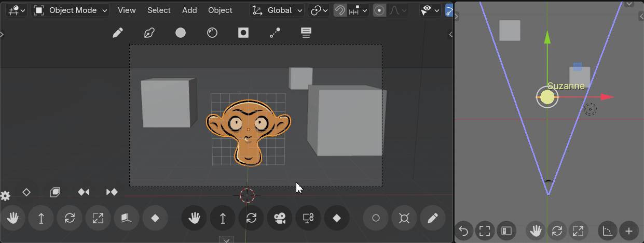Image resolution: width=644 pixels, height=243 pixels.
Task: Click the vertical arrow button in the dark group
Action: pyautogui.click(x=223, y=218)
